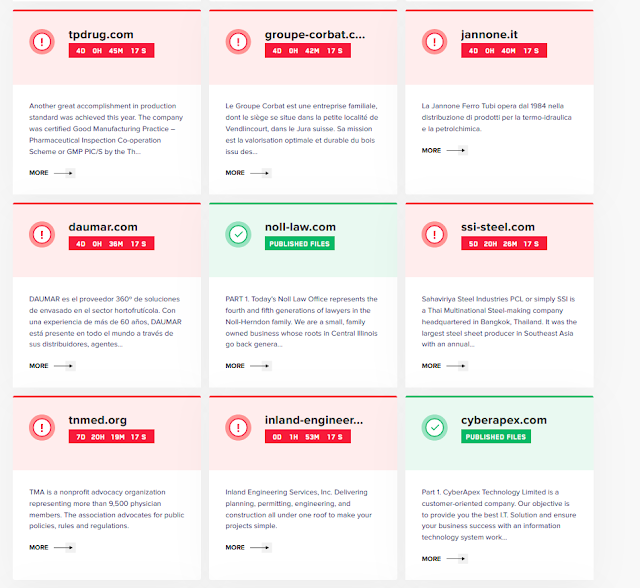640x588 pixels.
Task: Click the red alert icon beside daumar.com
Action: (x=41, y=235)
